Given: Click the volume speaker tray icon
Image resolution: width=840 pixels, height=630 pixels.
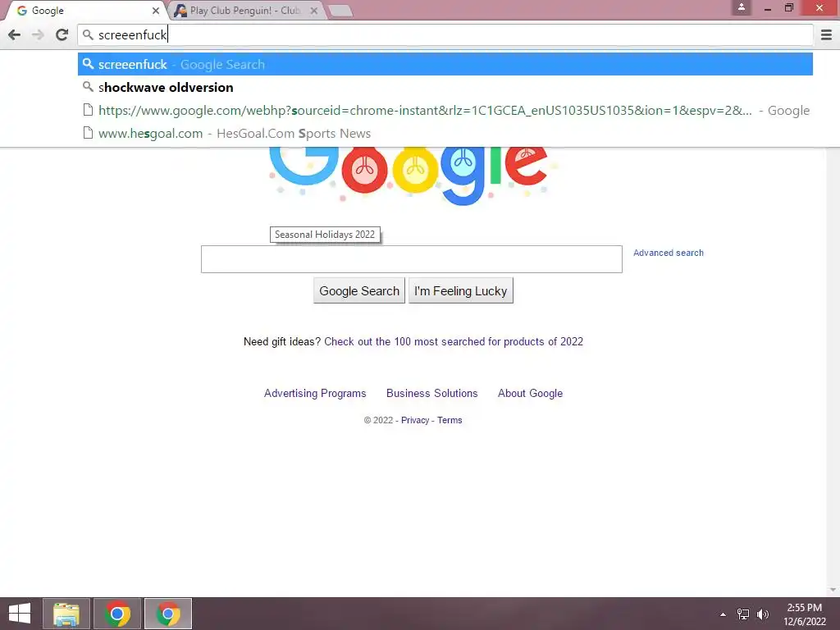Looking at the screenshot, I should click(762, 614).
